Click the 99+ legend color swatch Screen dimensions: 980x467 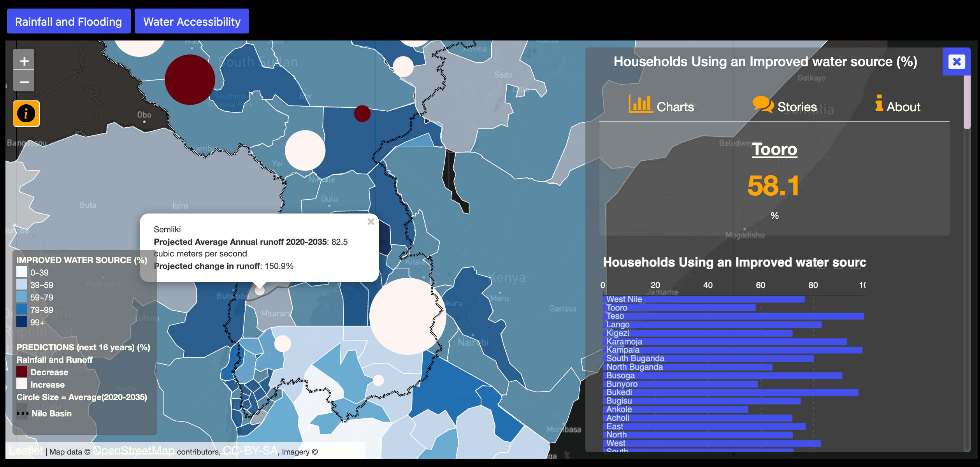(22, 322)
